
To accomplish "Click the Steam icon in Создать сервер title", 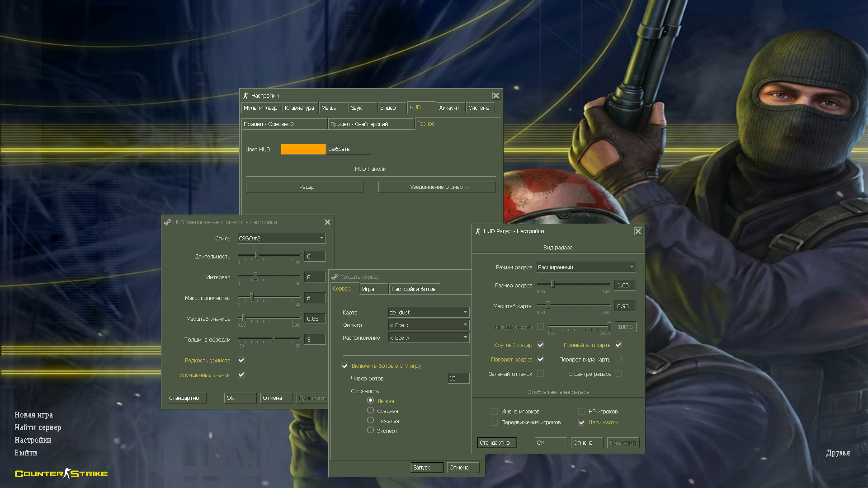I will [x=335, y=277].
